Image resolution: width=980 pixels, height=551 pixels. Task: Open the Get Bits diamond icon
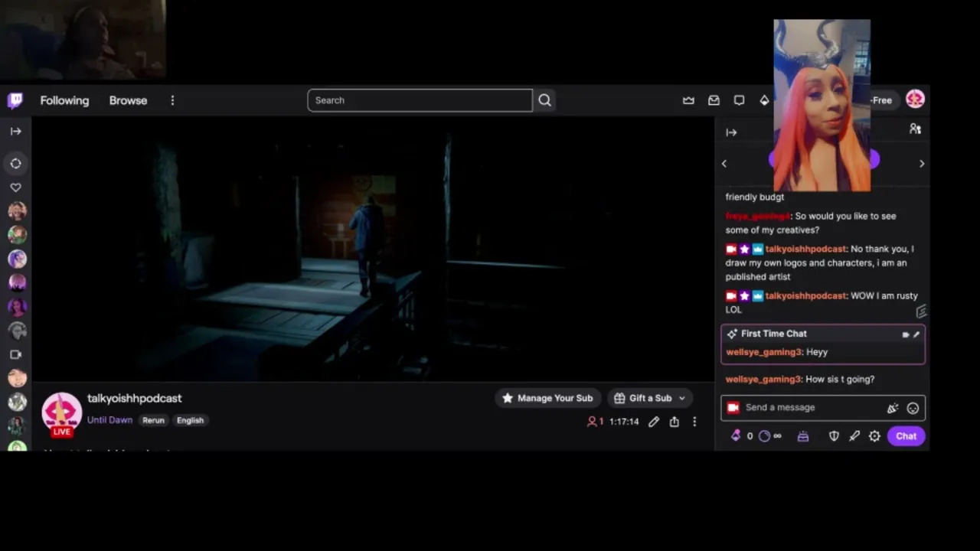(764, 100)
